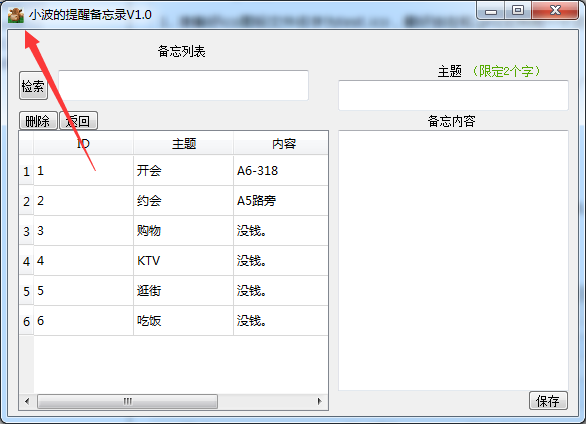Select the 购物 subject cell
586x424 pixels.
coord(183,231)
